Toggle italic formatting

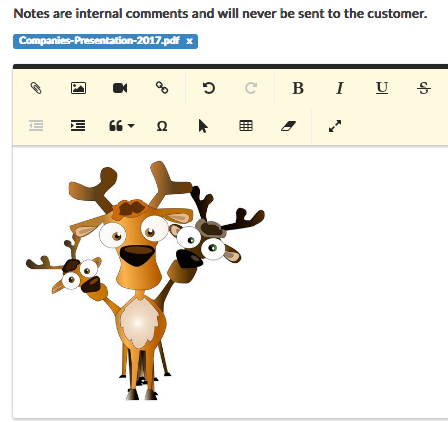click(340, 88)
